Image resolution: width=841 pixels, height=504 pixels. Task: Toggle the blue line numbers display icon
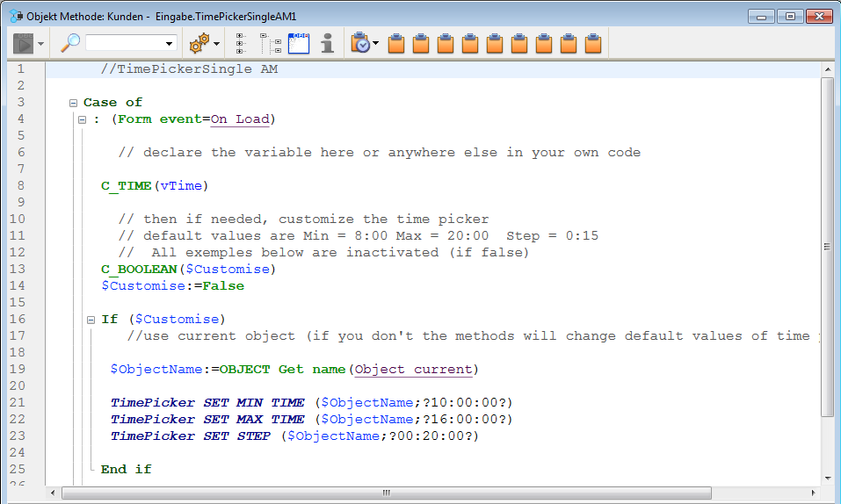click(299, 43)
